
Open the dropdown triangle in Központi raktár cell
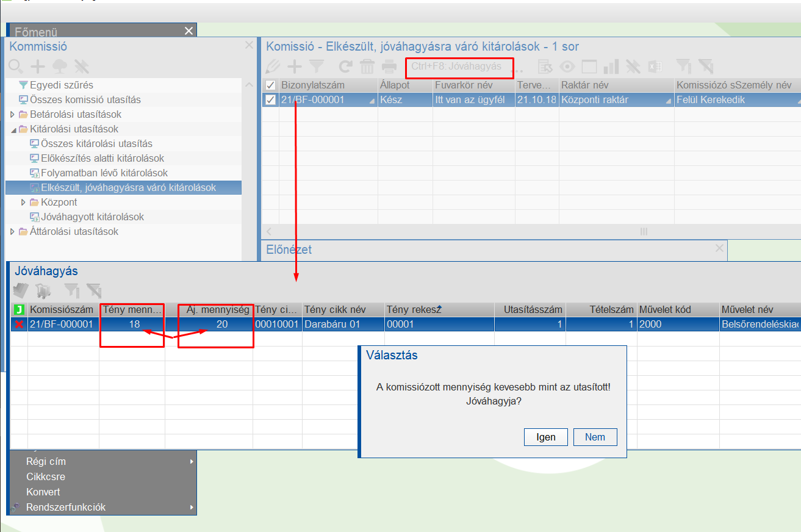pos(669,102)
